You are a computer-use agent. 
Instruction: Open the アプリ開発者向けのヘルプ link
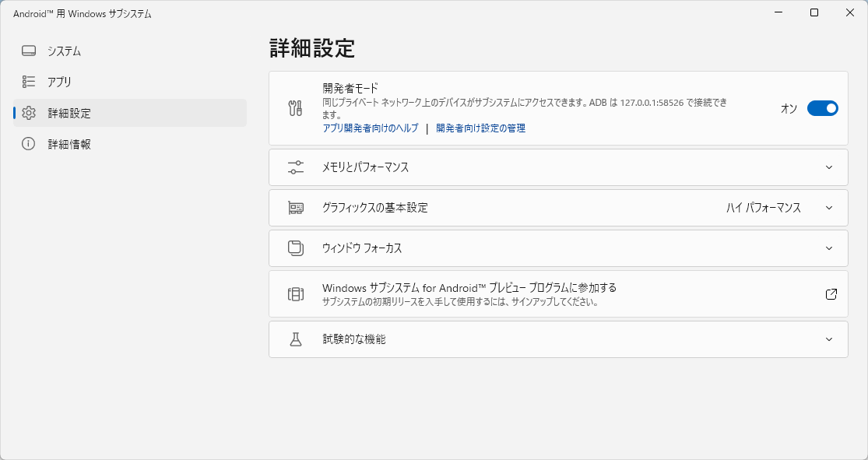[371, 128]
